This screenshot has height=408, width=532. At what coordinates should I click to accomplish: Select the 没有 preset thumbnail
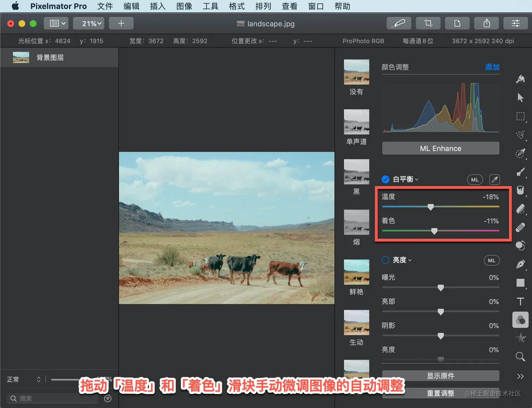click(x=356, y=72)
